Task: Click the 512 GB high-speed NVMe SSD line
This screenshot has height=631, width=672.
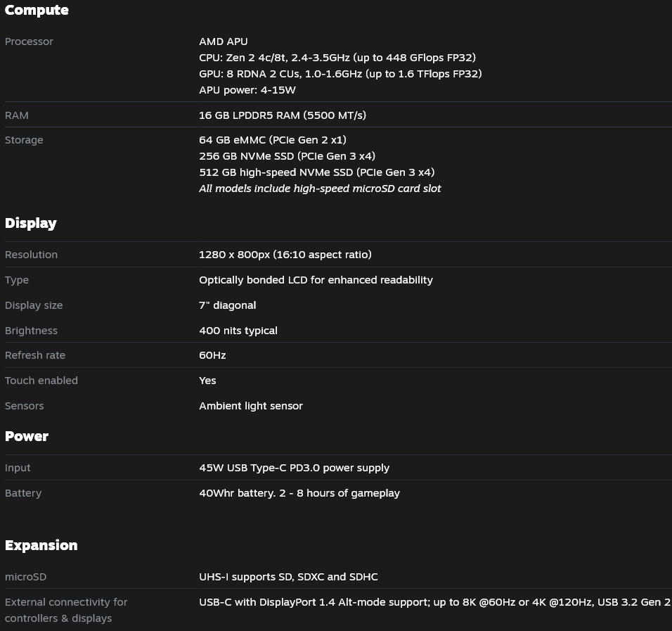Action: click(x=317, y=172)
